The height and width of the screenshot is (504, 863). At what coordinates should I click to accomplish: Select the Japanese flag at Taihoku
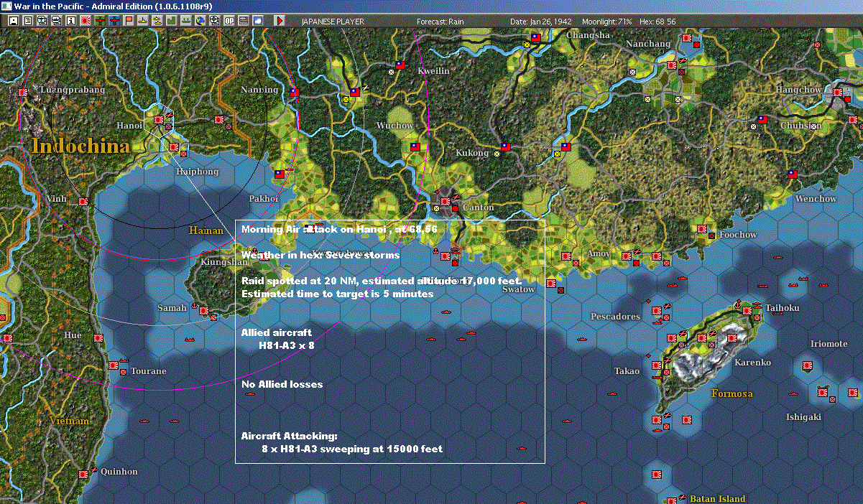tap(747, 310)
